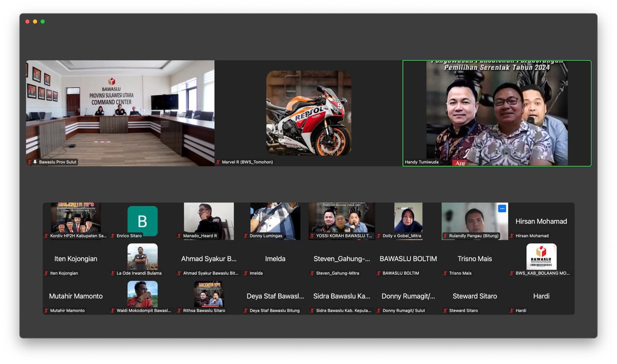
Task: Open the three-dot menu on Rulandly Pangau tile
Action: [502, 209]
